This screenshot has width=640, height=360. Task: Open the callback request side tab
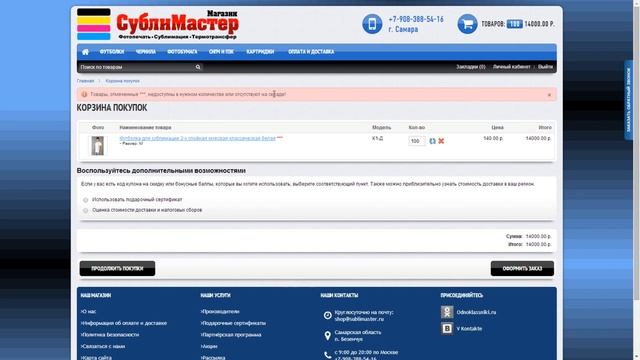(628, 100)
